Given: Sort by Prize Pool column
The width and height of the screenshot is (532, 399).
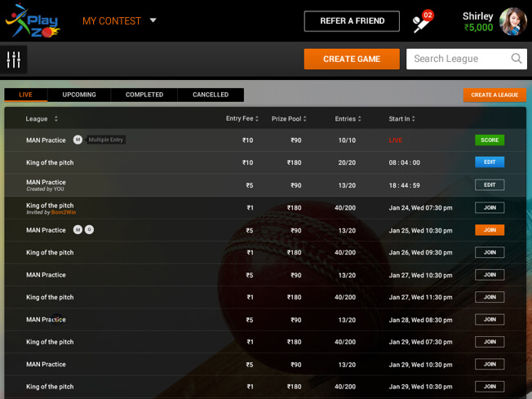Looking at the screenshot, I should (x=289, y=119).
